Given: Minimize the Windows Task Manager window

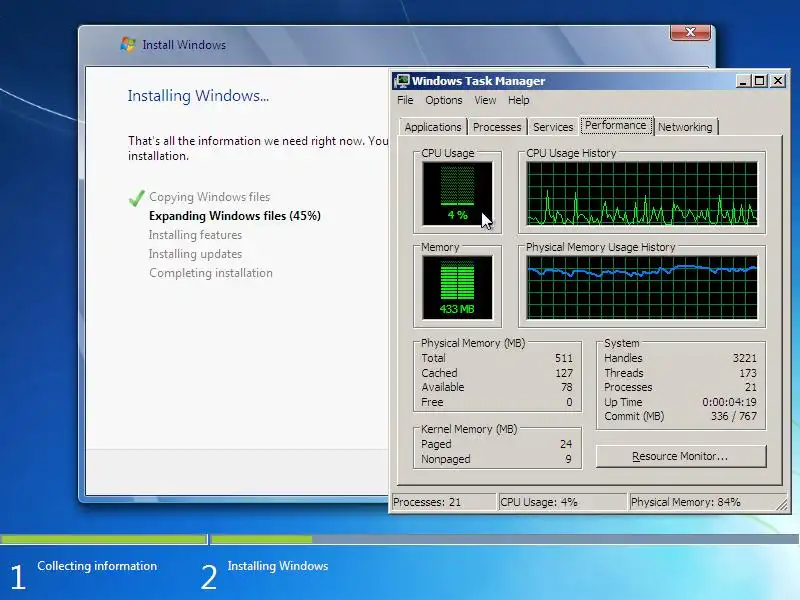Looking at the screenshot, I should pyautogui.click(x=743, y=81).
